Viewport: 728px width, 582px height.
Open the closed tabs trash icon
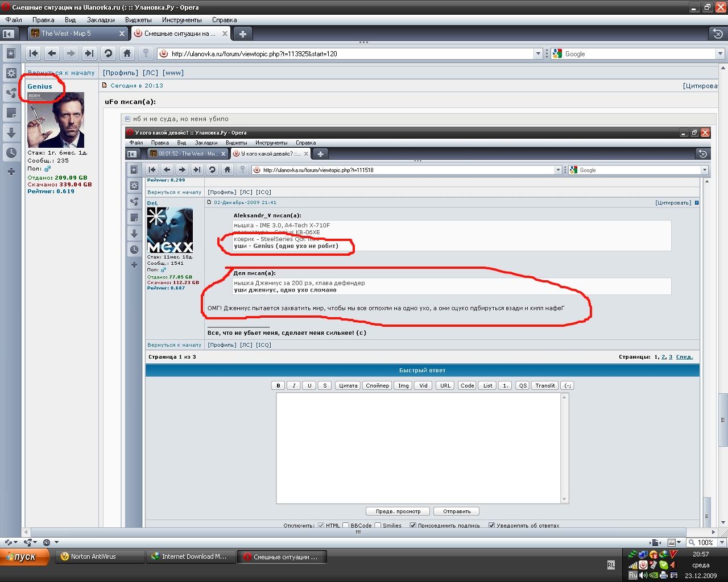point(718,34)
